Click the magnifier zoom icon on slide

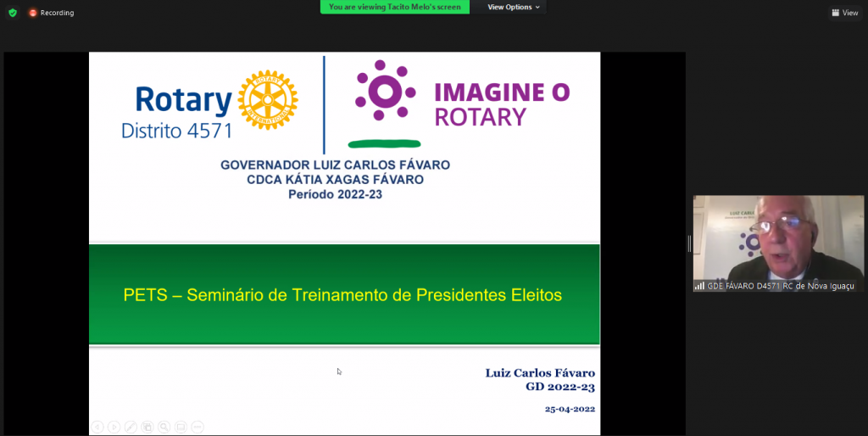tap(164, 427)
